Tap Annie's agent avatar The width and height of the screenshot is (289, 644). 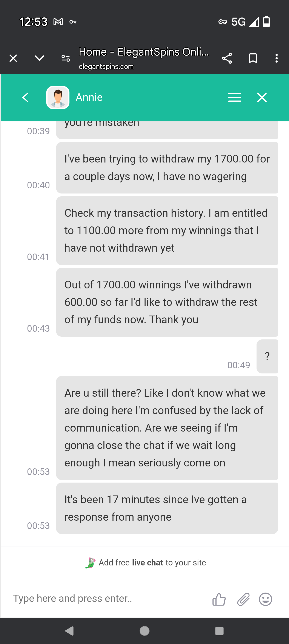(58, 98)
